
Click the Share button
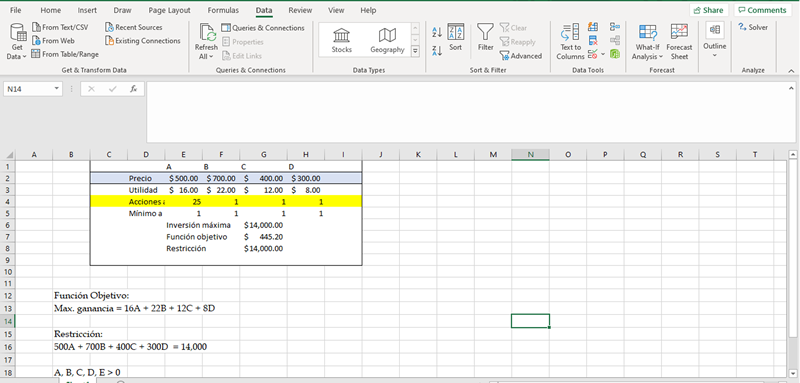pos(709,10)
